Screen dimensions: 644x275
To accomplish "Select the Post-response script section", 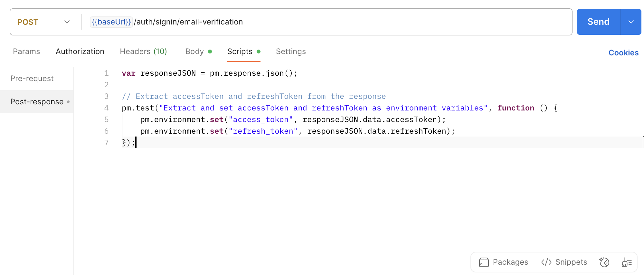I will (37, 102).
